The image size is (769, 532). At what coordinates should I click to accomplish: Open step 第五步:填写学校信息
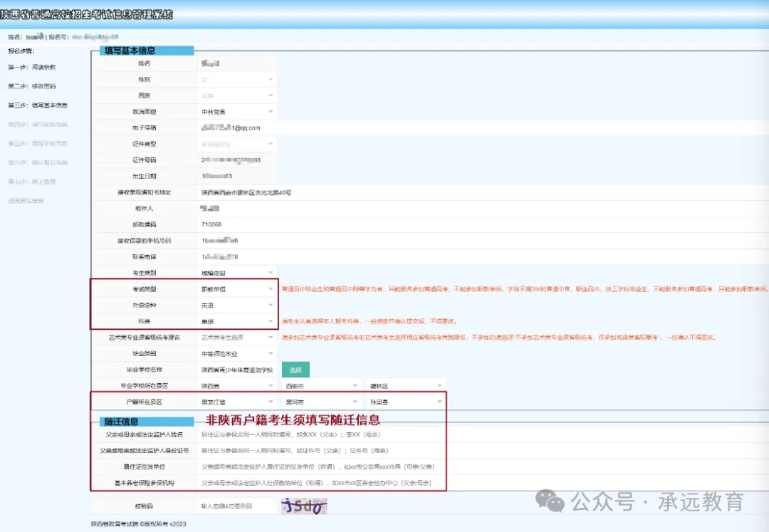point(38,144)
